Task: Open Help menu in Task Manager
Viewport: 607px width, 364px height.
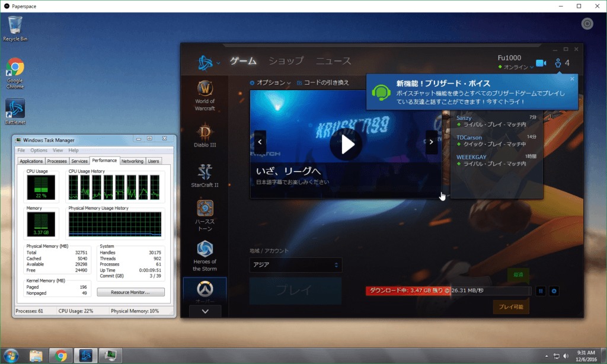Action: pos(73,150)
